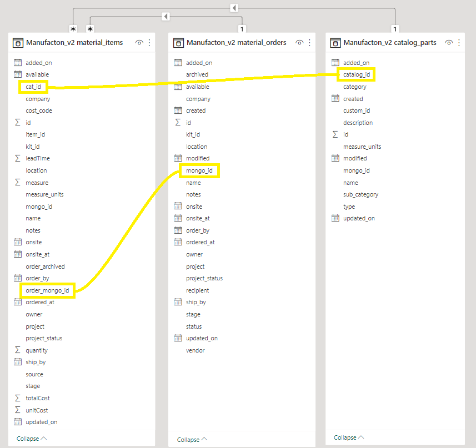Collapse the material_orders table
Image resolution: width=476 pixels, height=448 pixels.
192,440
